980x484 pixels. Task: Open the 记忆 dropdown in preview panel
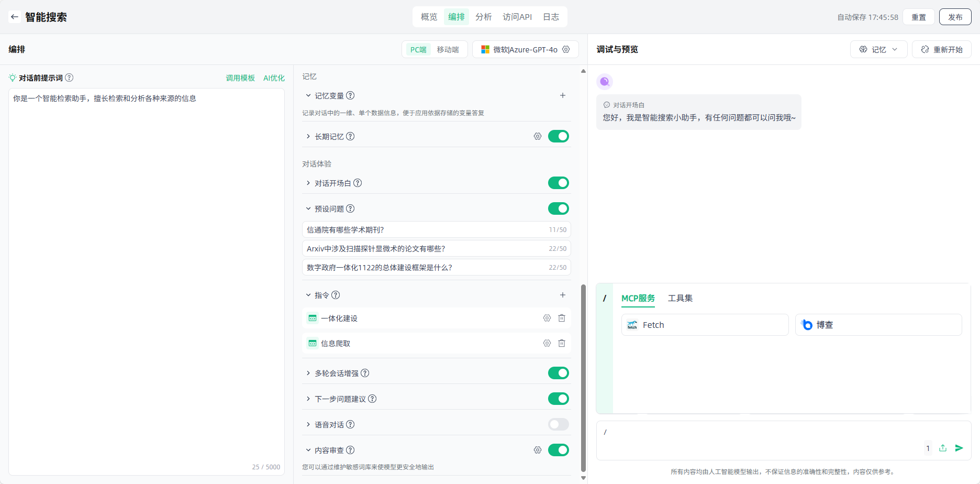click(x=879, y=49)
